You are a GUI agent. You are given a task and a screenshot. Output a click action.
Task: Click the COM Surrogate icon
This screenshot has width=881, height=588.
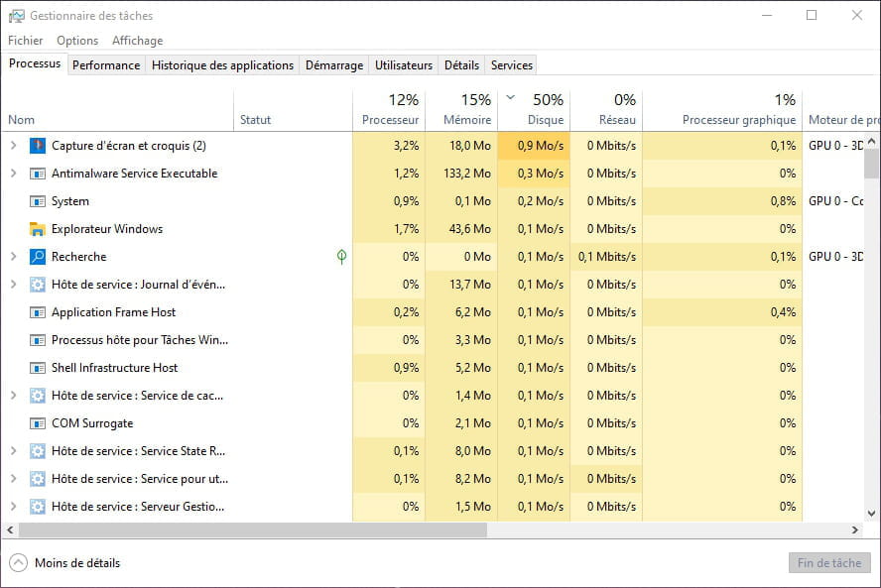pos(37,423)
